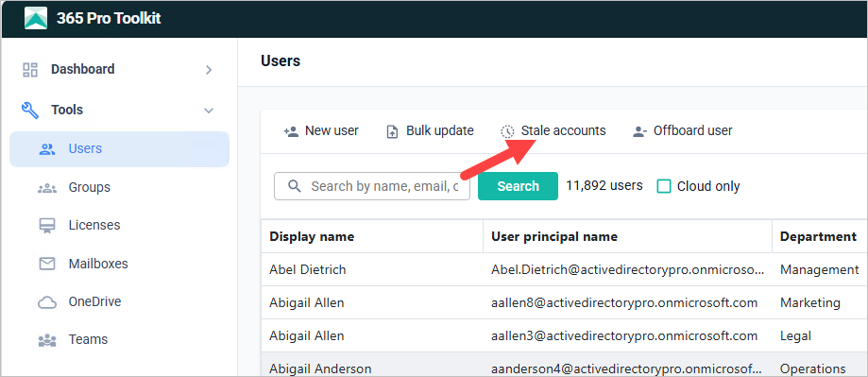The image size is (868, 377).
Task: Click the New user button label
Action: (x=332, y=131)
